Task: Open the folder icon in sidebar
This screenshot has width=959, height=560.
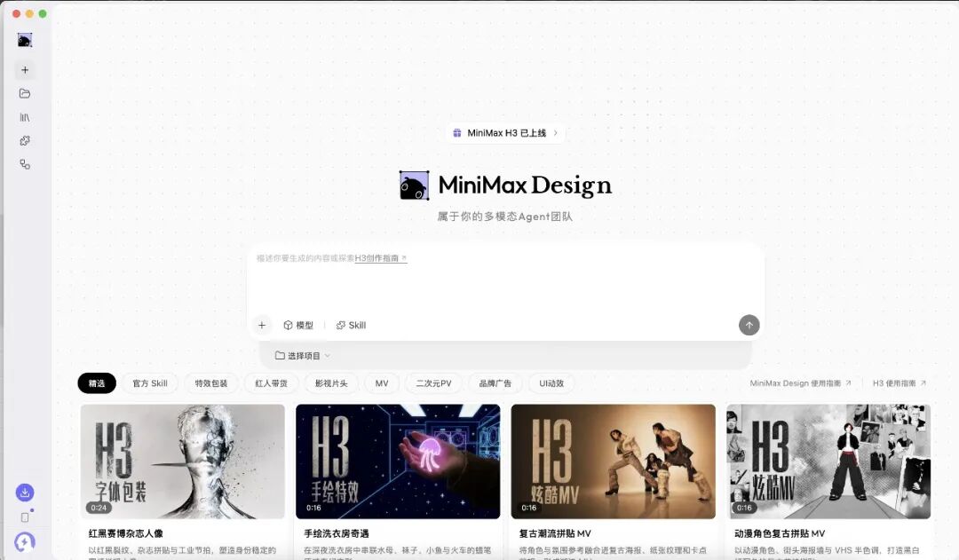Action: pos(25,93)
